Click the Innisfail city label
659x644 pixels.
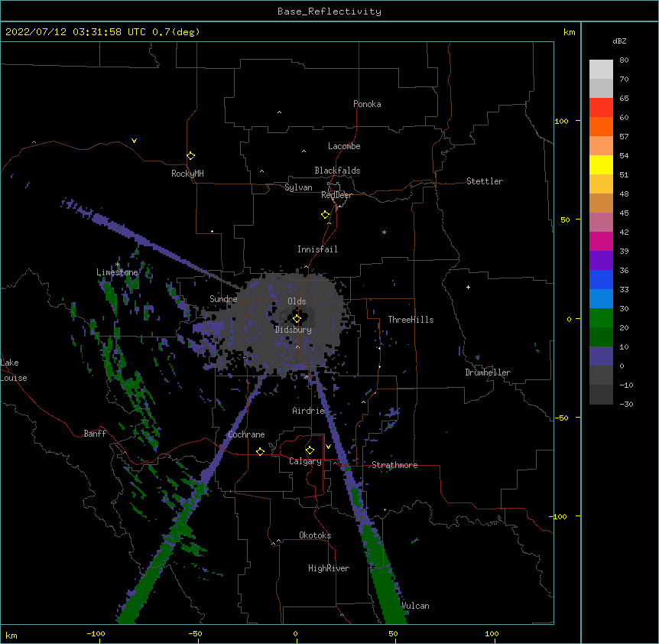click(317, 249)
